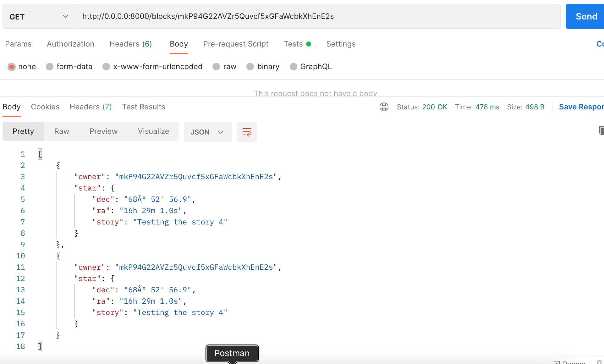Open the response Headers (7) tab
The width and height of the screenshot is (604, 364).
[91, 107]
